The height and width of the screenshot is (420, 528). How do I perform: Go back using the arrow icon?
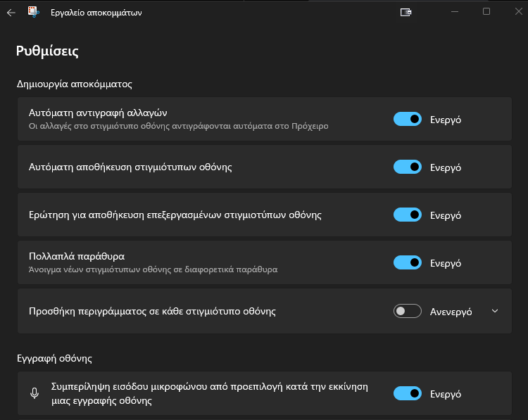[11, 13]
